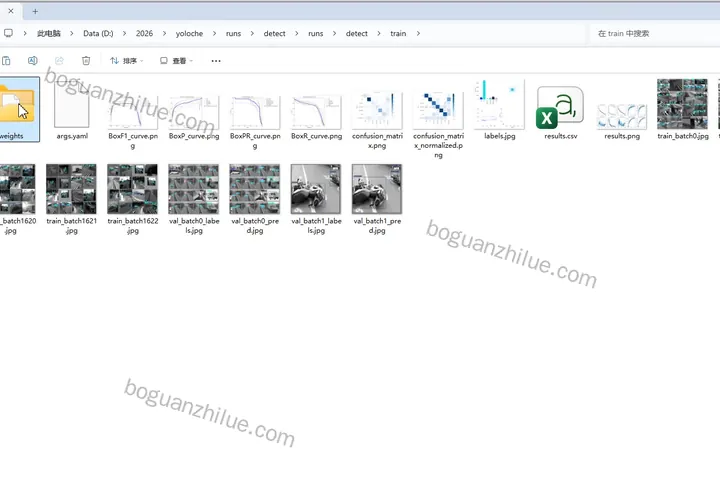Click the Delete trash icon
The height and width of the screenshot is (480, 720).
coord(86,61)
